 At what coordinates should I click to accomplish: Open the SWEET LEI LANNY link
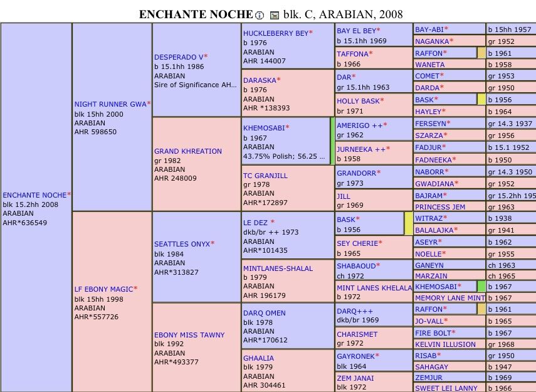[446, 388]
